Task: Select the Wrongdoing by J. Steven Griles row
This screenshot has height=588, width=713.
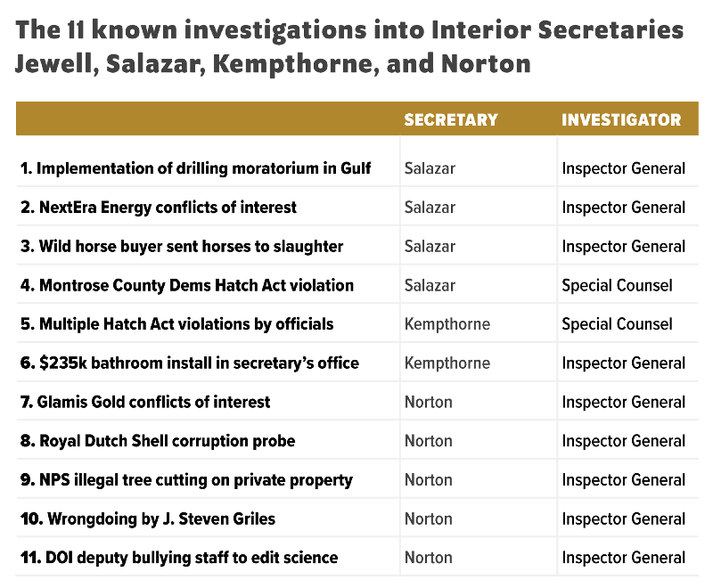Action: click(147, 519)
